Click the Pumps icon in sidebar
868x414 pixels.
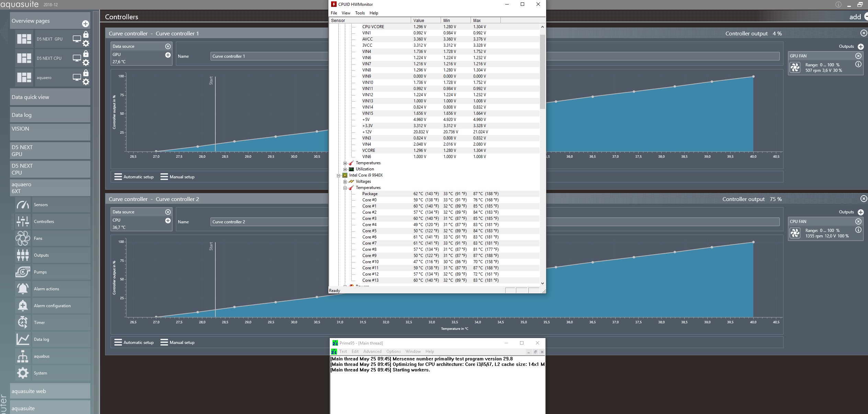(x=23, y=272)
